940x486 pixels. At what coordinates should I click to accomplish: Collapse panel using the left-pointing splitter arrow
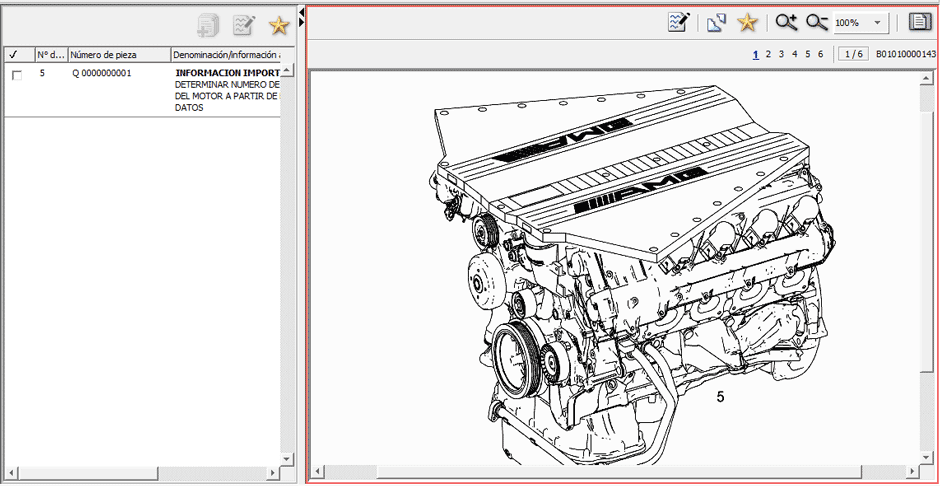tap(301, 12)
